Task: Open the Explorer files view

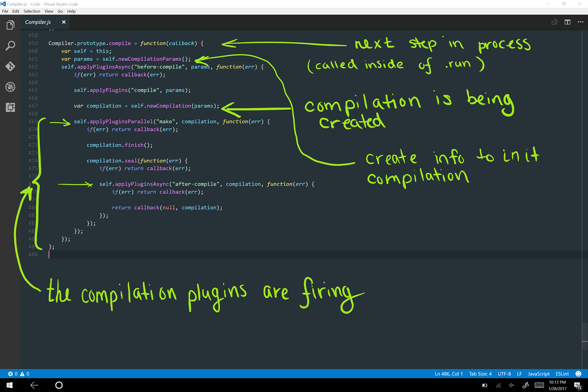Action: coord(10,25)
